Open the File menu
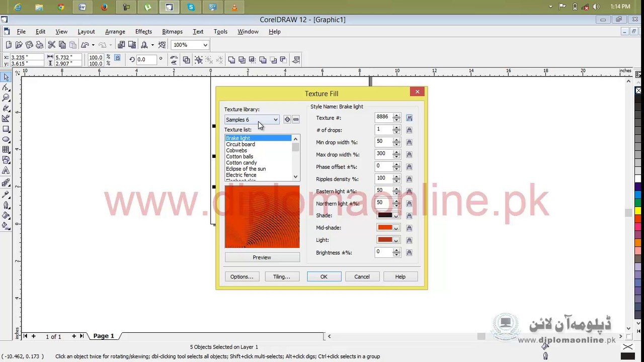This screenshot has height=362, width=644. tap(21, 32)
